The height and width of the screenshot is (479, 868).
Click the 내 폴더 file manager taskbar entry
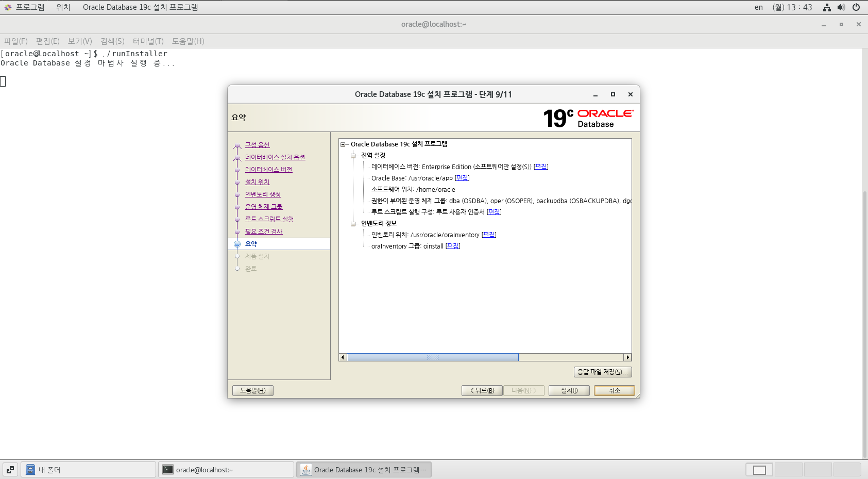[x=89, y=470]
